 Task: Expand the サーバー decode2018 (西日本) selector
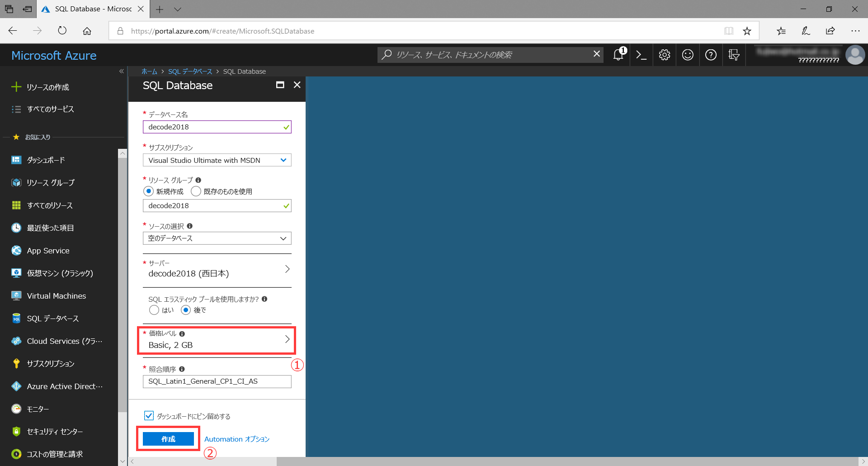point(217,270)
